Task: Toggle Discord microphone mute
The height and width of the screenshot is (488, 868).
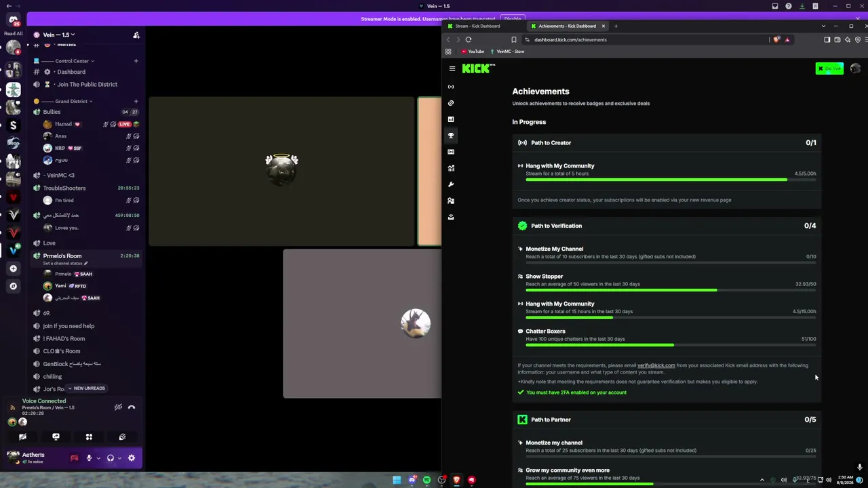Action: pyautogui.click(x=89, y=458)
